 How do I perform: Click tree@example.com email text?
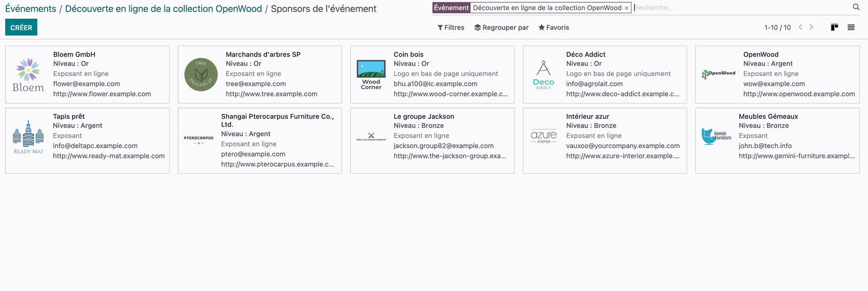point(256,84)
